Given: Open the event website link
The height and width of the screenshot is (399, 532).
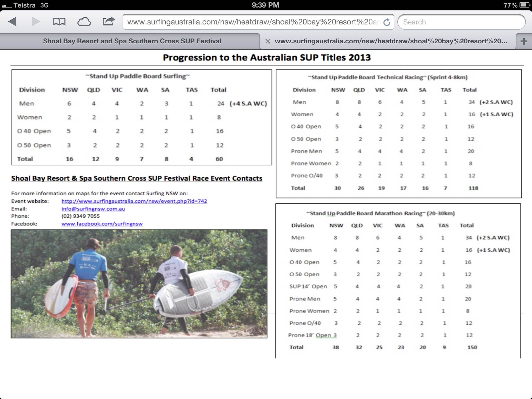Looking at the screenshot, I should pos(134,201).
